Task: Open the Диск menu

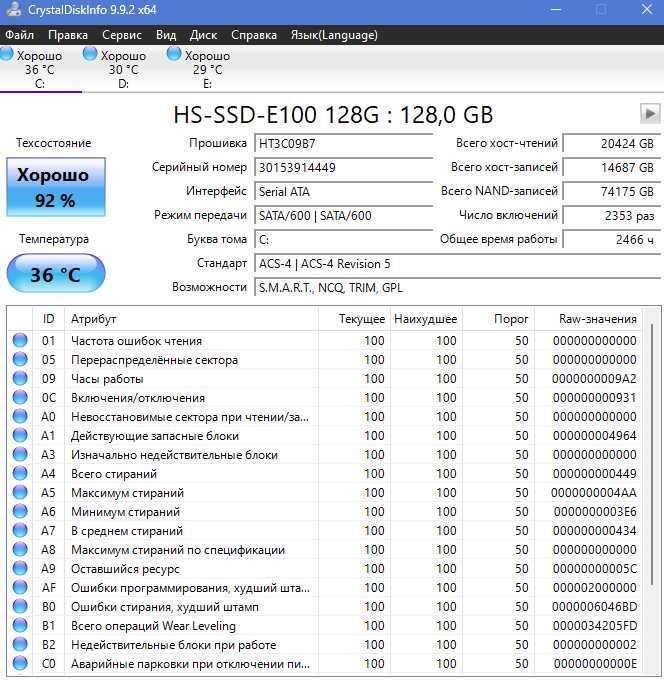Action: tap(203, 35)
